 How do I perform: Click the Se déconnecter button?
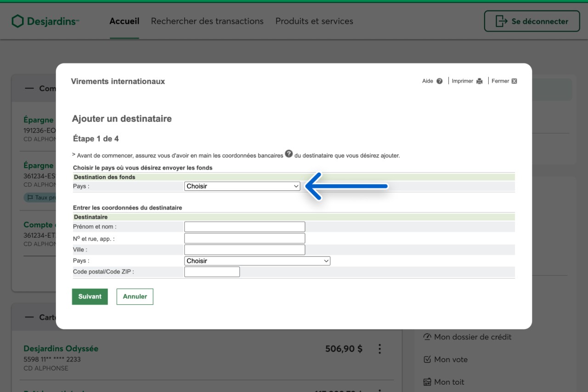coord(532,21)
